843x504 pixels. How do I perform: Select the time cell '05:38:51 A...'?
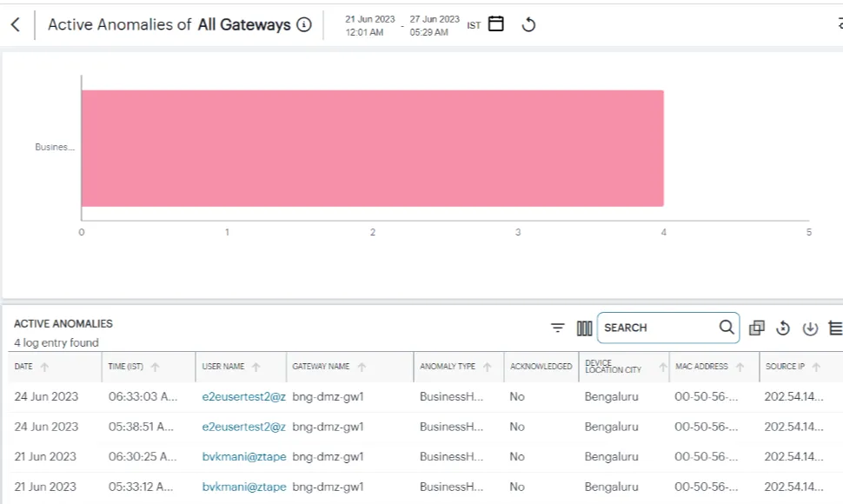point(141,427)
